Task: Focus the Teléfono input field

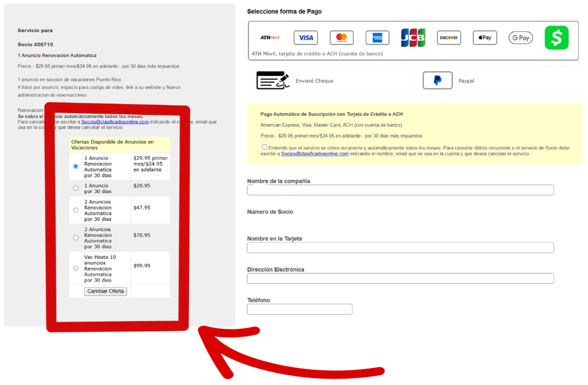Action: coord(299,309)
